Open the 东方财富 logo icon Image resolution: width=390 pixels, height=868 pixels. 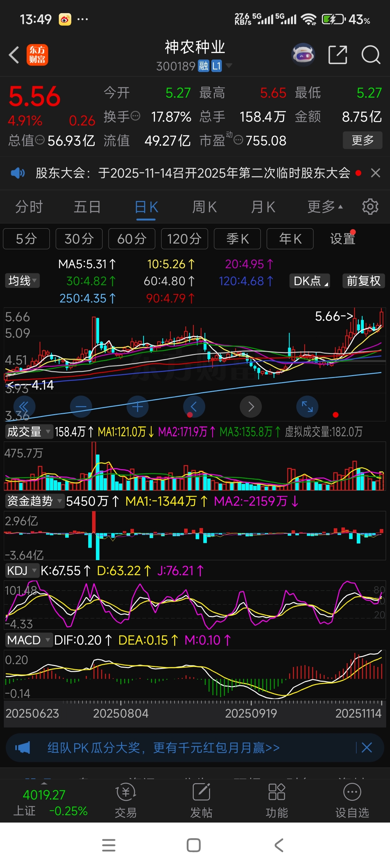point(37,55)
